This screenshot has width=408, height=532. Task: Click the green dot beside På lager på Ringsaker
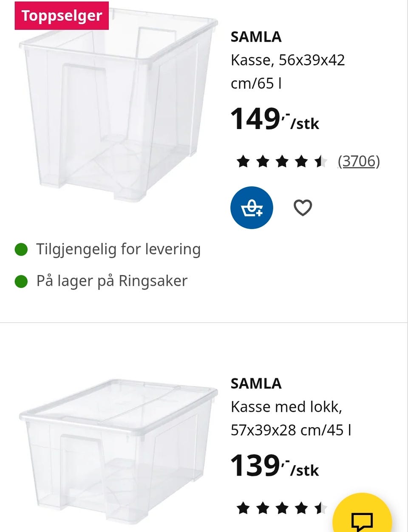tap(21, 281)
